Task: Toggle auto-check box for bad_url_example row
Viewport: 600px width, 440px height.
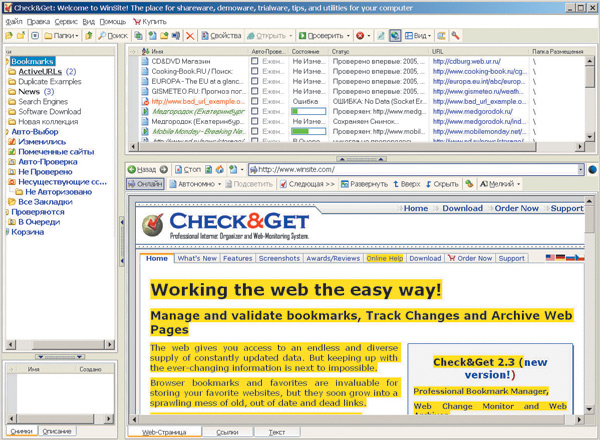Action: point(254,101)
